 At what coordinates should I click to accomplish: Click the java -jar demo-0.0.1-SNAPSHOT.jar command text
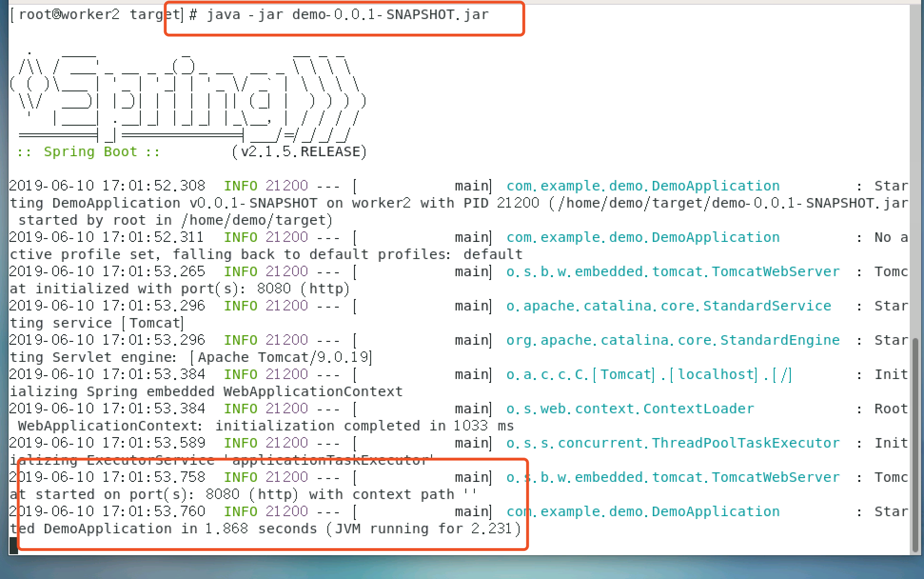tap(348, 15)
